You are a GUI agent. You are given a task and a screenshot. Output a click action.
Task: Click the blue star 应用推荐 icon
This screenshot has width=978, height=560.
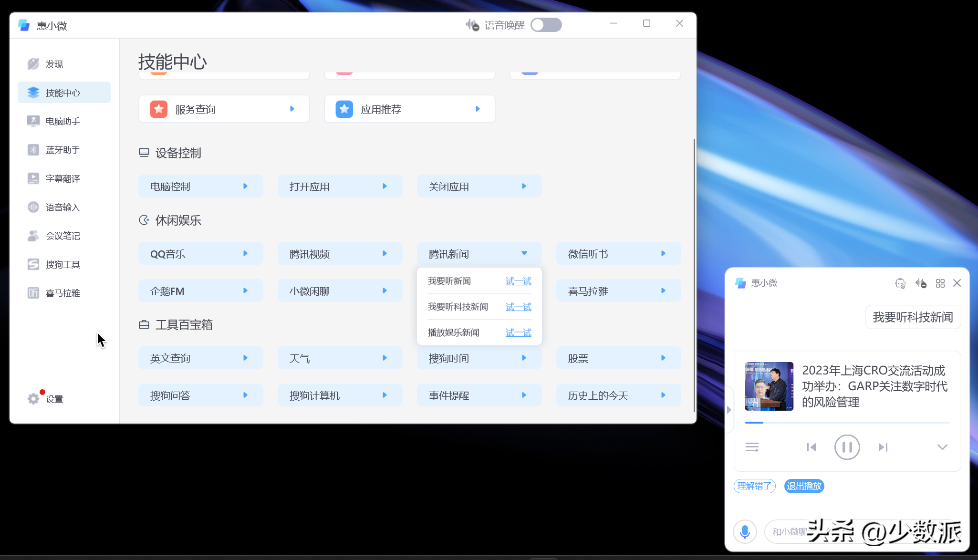pos(344,109)
